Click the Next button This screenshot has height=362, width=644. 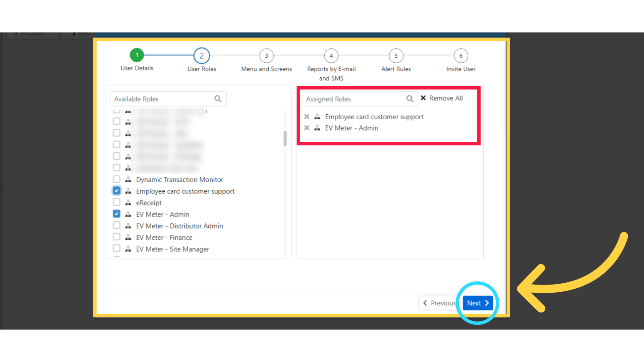478,303
